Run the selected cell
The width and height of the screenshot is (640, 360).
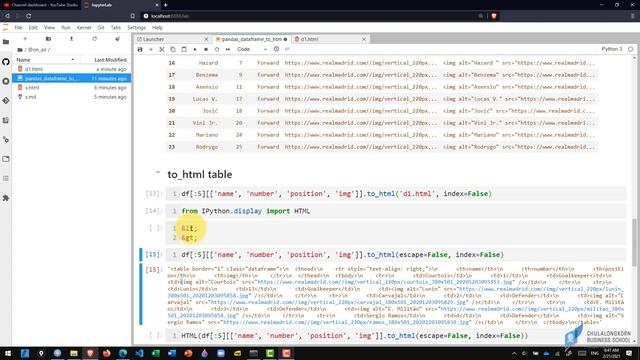click(x=195, y=49)
